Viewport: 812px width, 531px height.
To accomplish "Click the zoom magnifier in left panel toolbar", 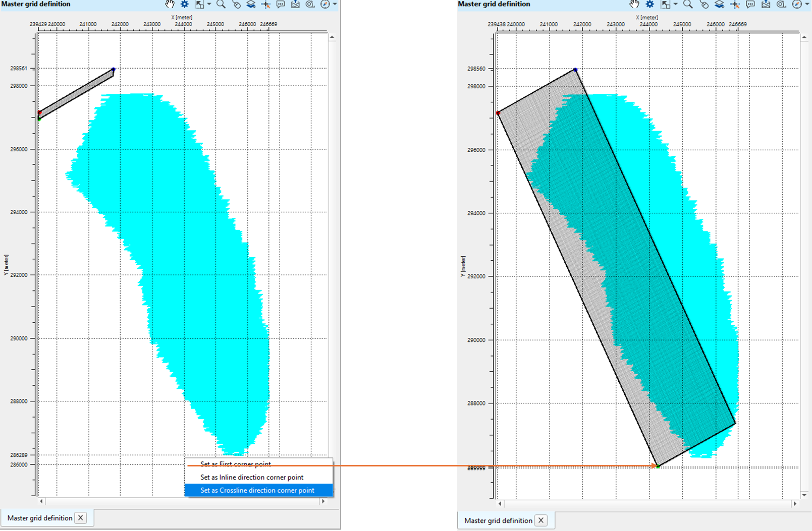I will pyautogui.click(x=221, y=5).
